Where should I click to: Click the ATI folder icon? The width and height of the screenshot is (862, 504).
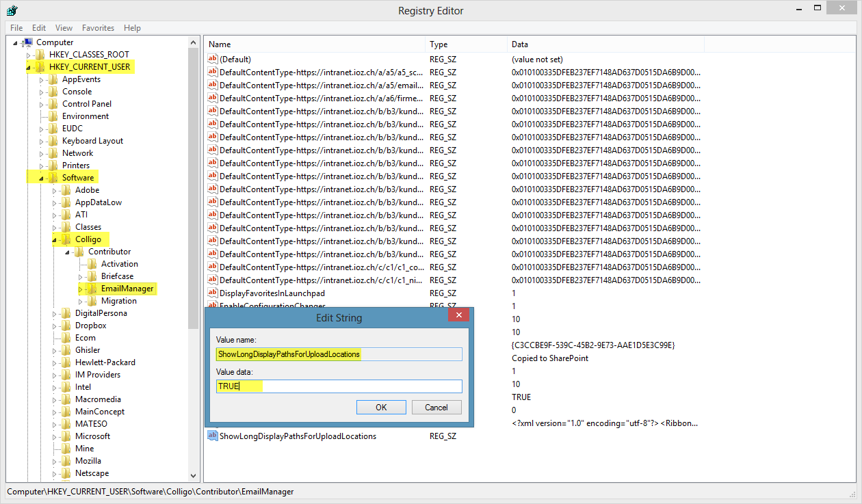click(67, 215)
